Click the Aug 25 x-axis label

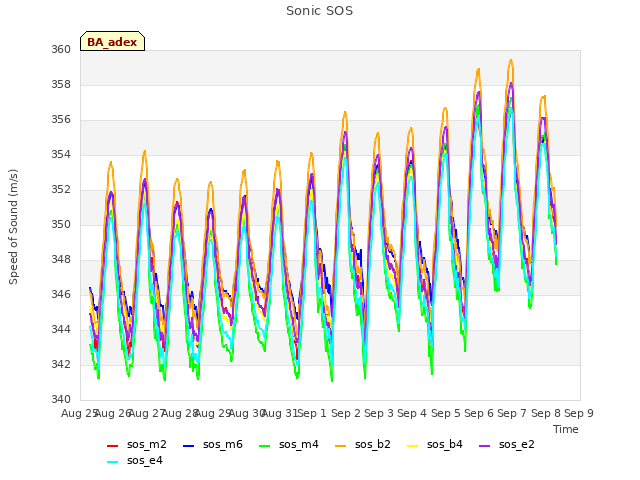click(79, 413)
